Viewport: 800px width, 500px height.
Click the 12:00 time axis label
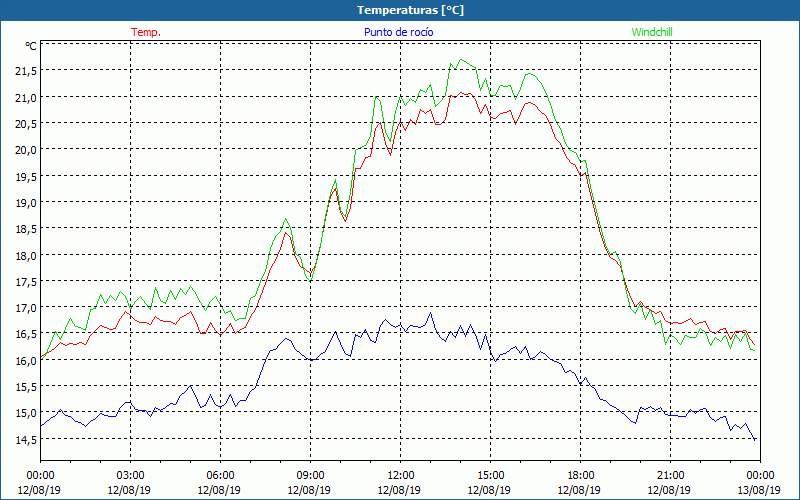[x=401, y=476]
